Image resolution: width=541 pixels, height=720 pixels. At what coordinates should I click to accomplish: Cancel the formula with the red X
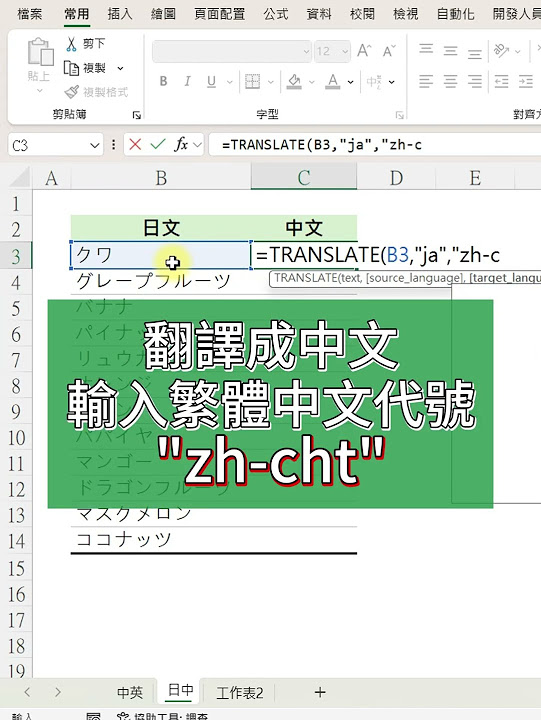(x=135, y=145)
